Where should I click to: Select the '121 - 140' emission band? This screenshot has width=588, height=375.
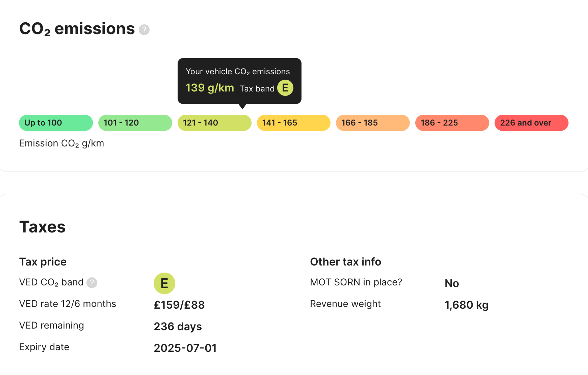[214, 123]
